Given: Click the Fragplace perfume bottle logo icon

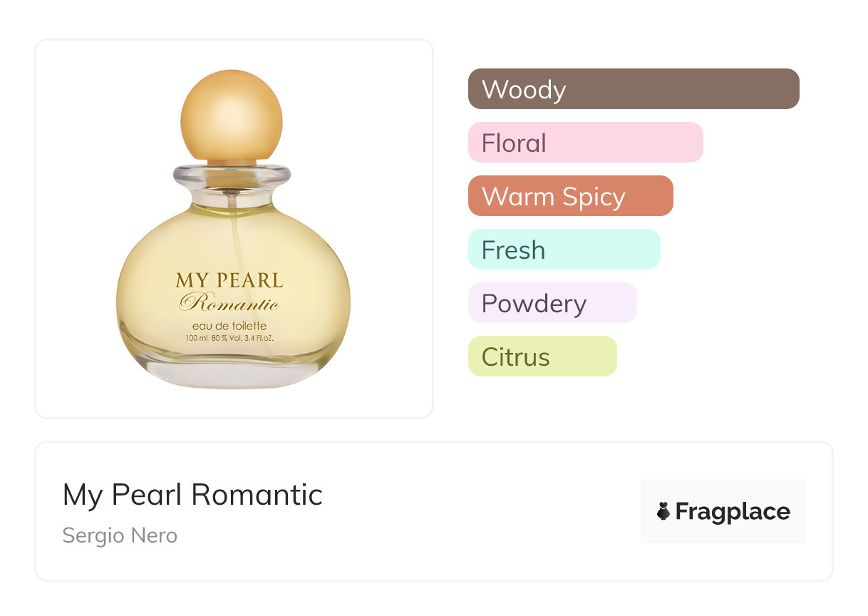Looking at the screenshot, I should click(663, 512).
